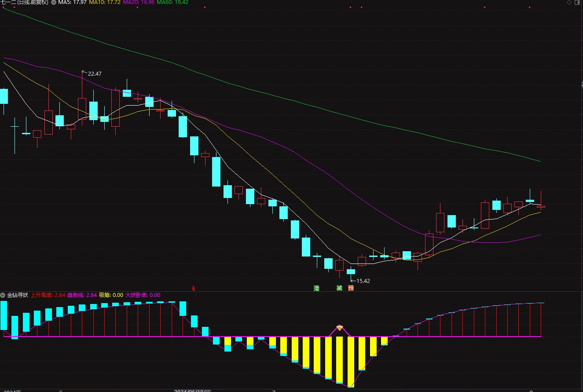This screenshot has height=392, width=583.
Task: Select the MA60: 19.42 moving average label
Action: click(x=172, y=2)
